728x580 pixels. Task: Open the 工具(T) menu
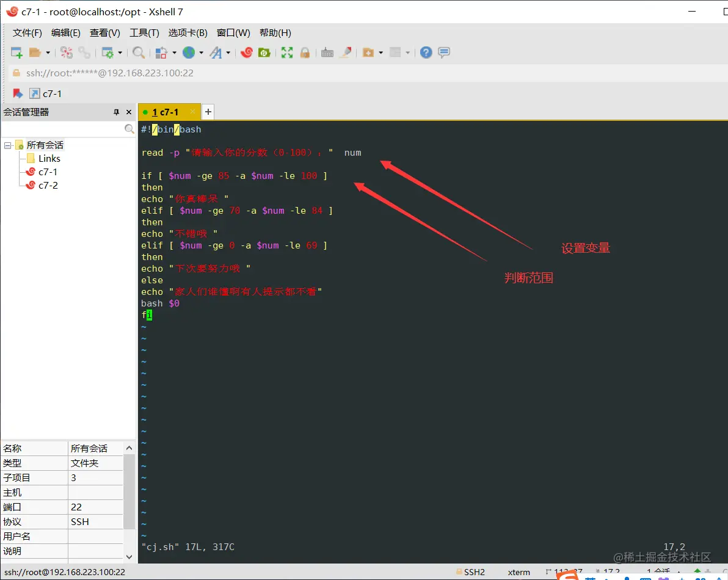tap(144, 33)
